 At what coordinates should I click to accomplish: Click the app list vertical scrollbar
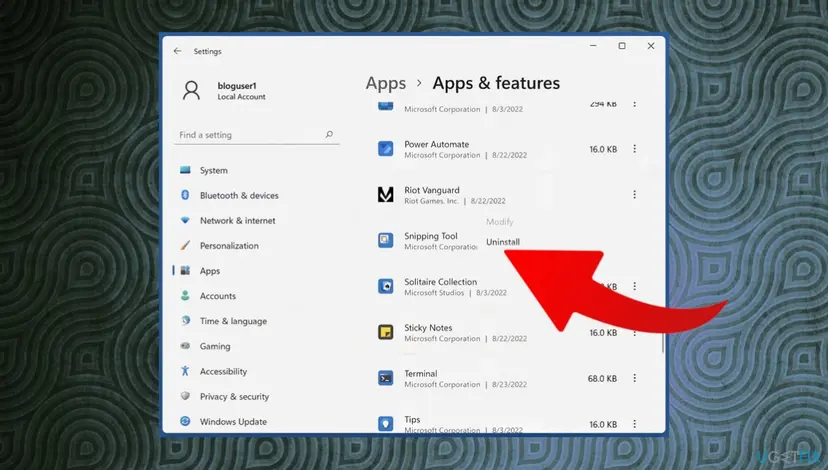(663, 342)
